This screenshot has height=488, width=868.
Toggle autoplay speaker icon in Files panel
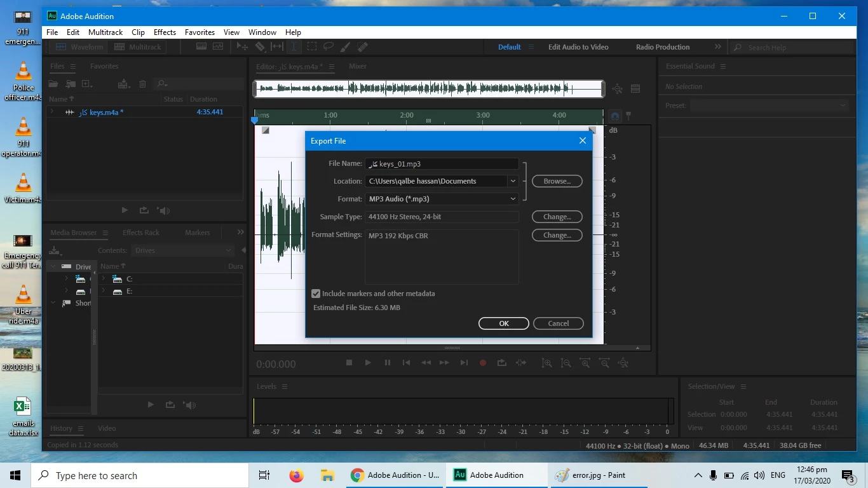[165, 210]
